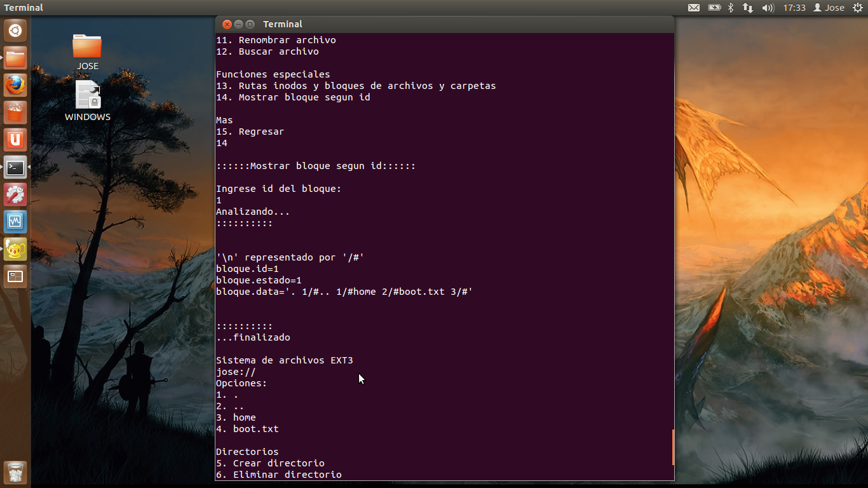Open the session gear menu
The width and height of the screenshot is (868, 488).
point(857,8)
